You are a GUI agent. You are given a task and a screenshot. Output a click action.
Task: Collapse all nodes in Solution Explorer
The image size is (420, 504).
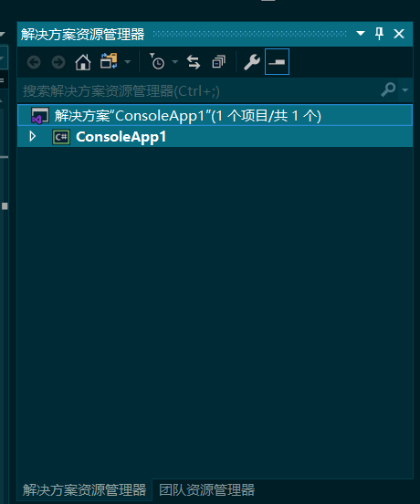coord(218,62)
